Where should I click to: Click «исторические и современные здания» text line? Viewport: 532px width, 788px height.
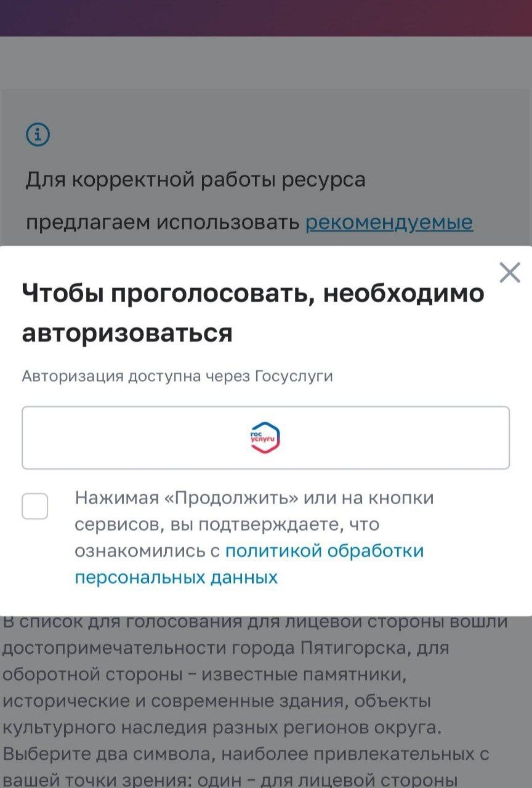[216, 701]
